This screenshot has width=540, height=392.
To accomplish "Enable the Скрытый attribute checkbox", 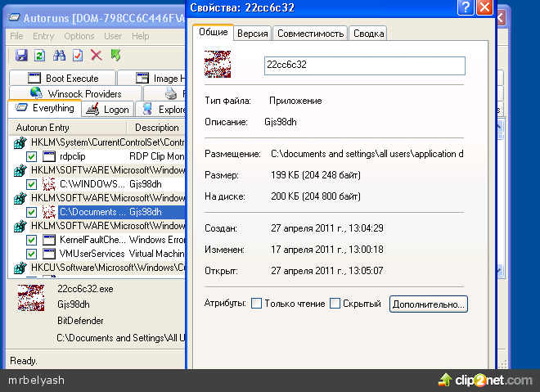I will [335, 304].
